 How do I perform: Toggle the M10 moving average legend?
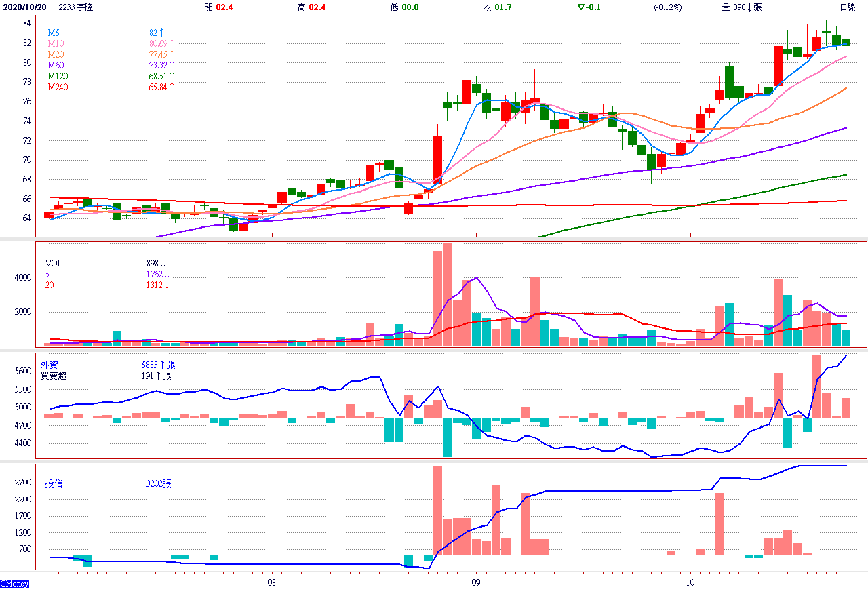coord(56,43)
